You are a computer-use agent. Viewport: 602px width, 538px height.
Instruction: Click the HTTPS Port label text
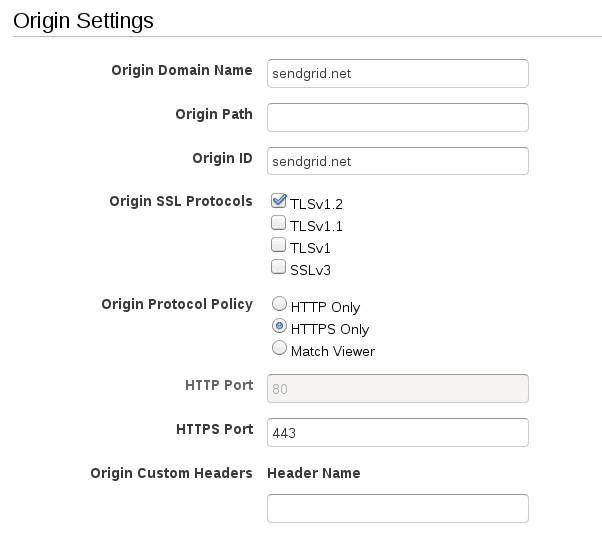point(214,429)
